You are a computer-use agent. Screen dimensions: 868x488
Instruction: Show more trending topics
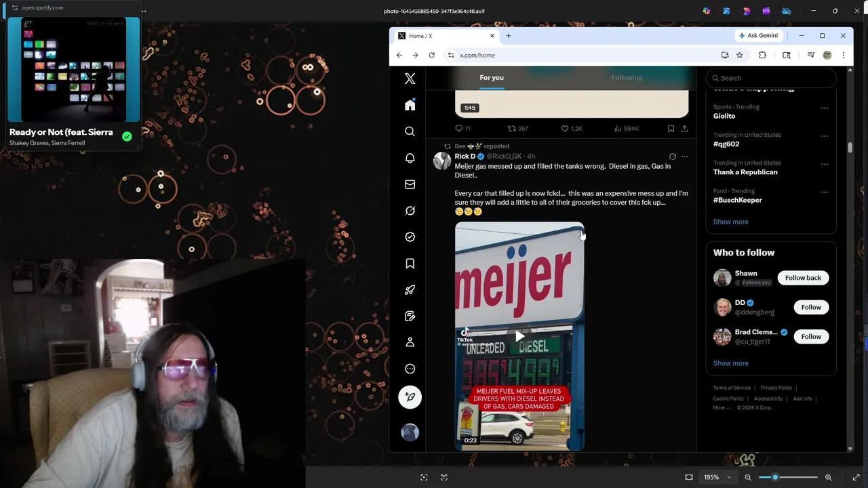click(x=730, y=222)
